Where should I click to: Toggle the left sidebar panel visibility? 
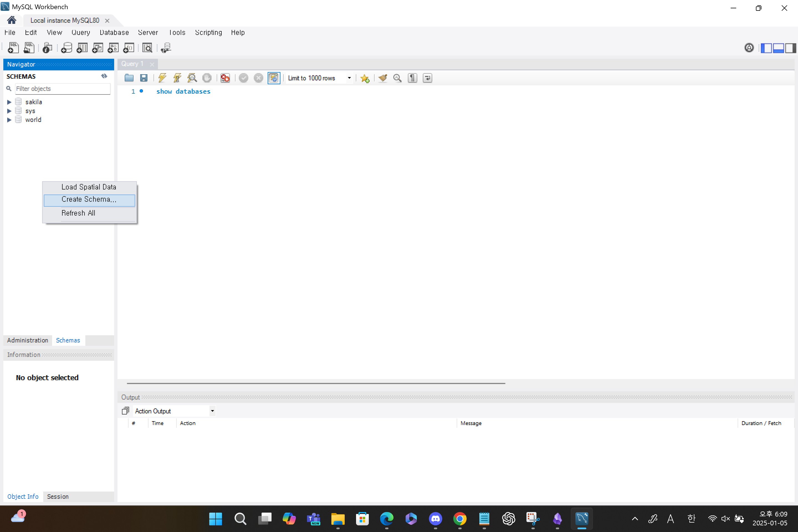coord(766,48)
